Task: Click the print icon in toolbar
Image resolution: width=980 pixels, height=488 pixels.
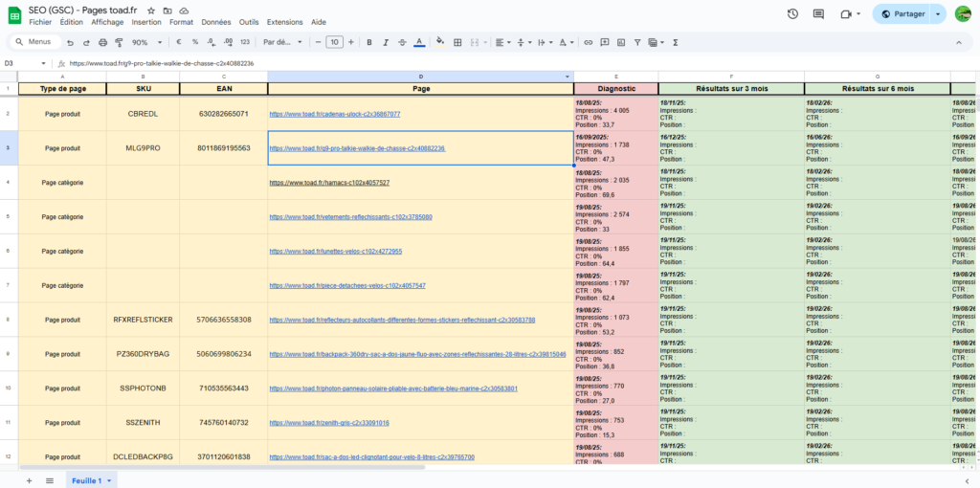Action: click(x=103, y=42)
